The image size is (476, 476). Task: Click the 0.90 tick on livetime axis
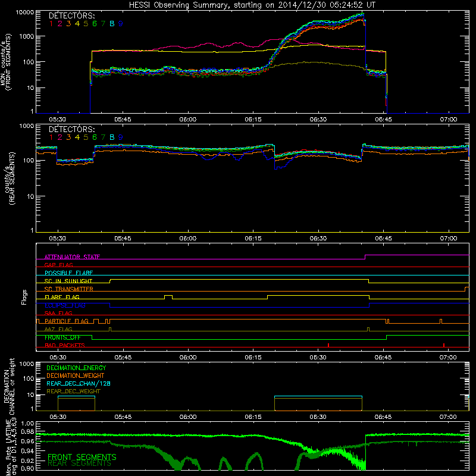pos(27,468)
